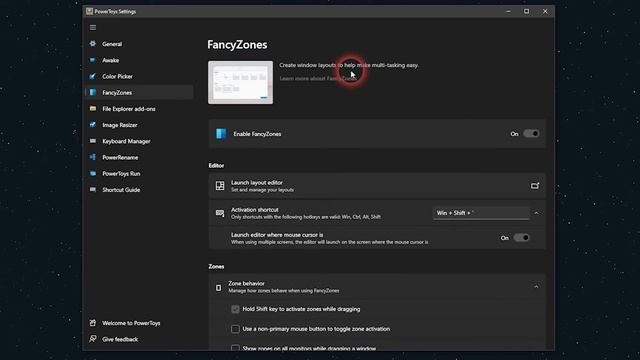Screen dimensions: 640x360
Task: Click the Awake sidebar icon
Action: click(93, 60)
